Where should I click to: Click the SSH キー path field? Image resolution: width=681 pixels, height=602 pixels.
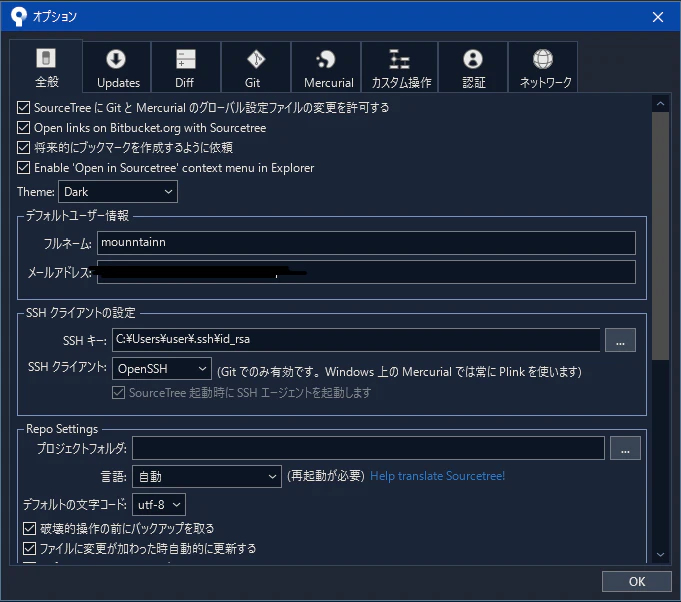click(356, 340)
